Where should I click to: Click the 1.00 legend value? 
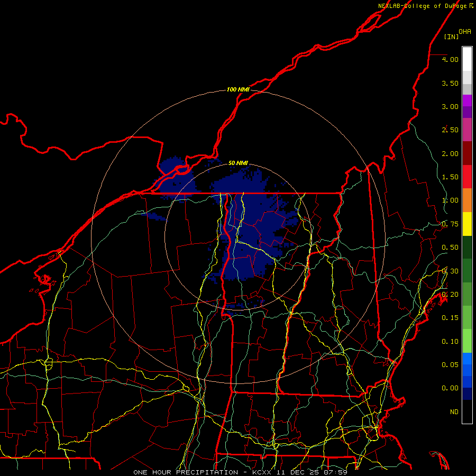[x=450, y=200]
